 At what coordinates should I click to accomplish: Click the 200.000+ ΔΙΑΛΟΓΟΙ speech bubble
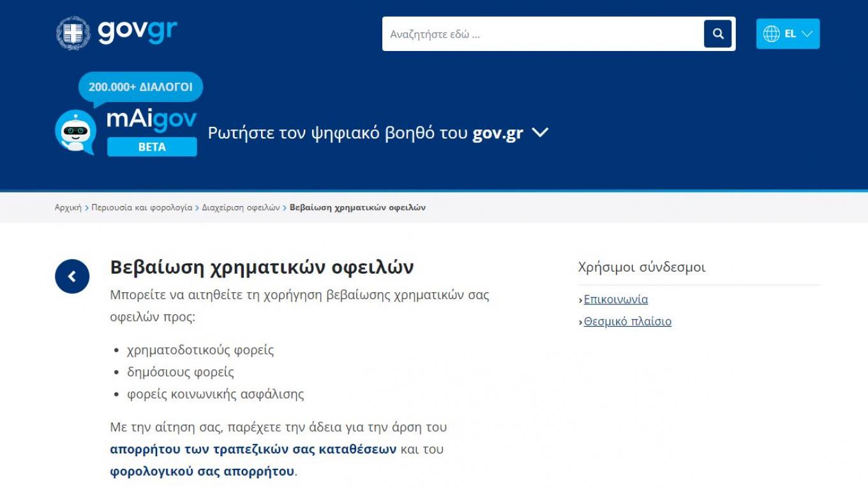pos(140,87)
